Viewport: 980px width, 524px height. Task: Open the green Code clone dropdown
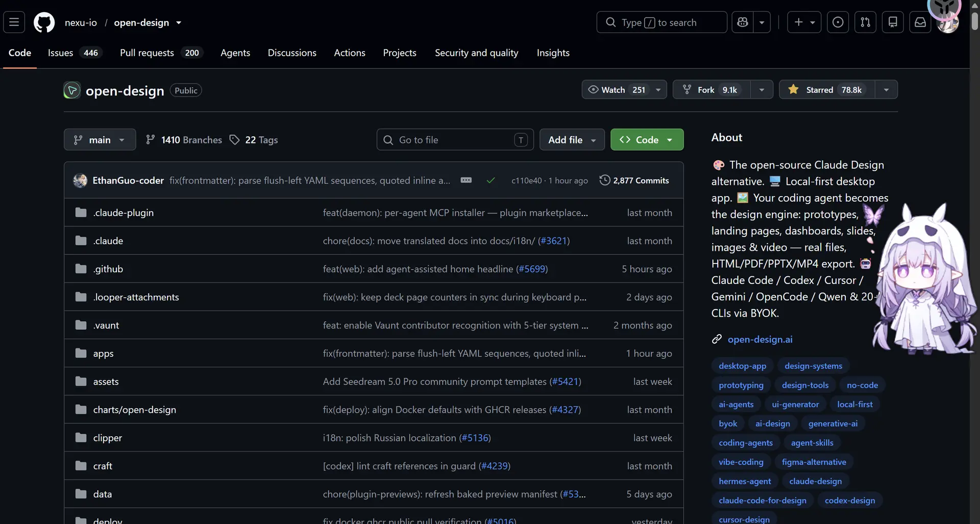tap(647, 139)
